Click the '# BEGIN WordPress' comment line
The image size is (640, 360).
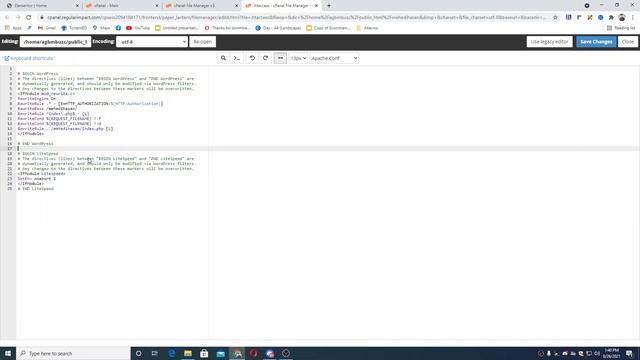tap(38, 73)
